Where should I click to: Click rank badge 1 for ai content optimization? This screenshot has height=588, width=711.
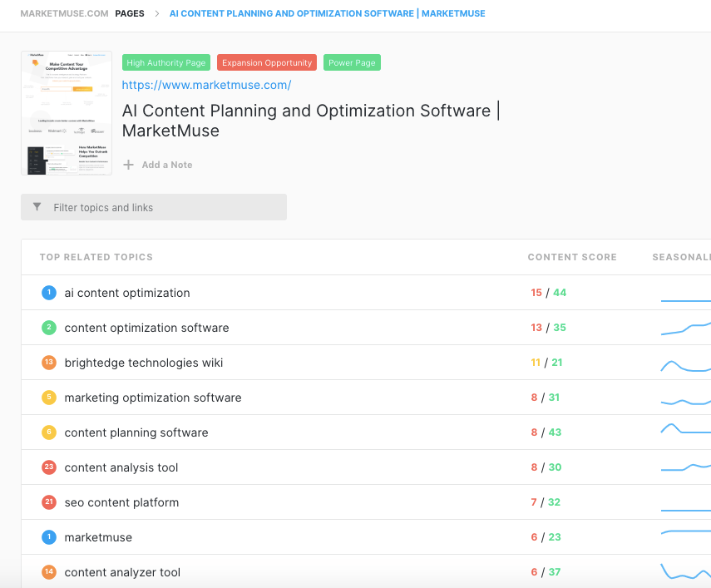coord(49,293)
